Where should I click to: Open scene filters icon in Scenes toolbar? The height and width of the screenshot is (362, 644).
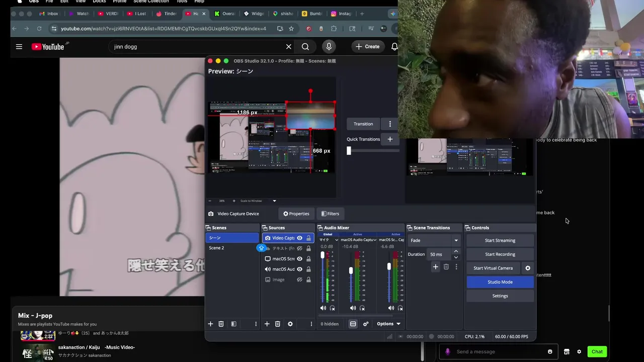233,324
